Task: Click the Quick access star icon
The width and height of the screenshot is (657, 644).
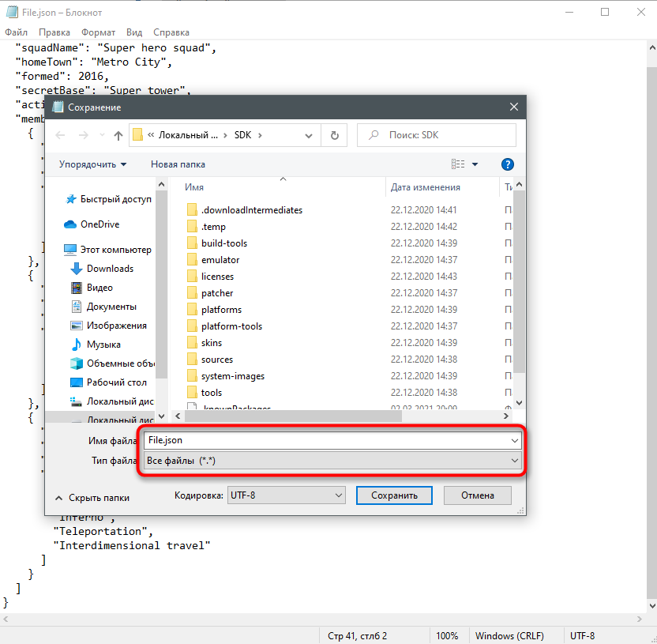Action: (x=70, y=199)
